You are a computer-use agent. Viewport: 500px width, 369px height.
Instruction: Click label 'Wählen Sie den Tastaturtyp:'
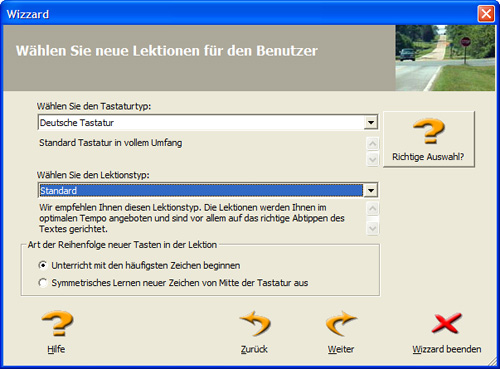point(94,106)
